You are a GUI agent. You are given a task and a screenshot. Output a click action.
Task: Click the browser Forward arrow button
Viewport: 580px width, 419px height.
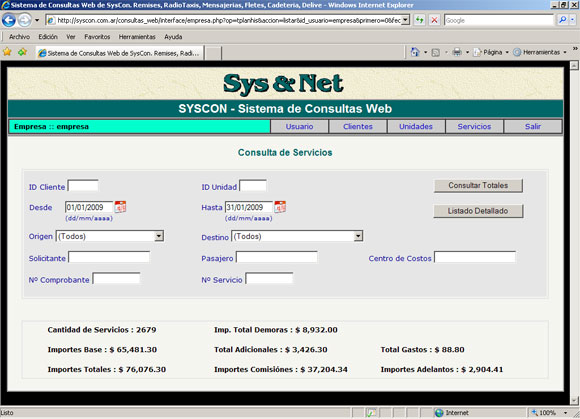[24, 20]
